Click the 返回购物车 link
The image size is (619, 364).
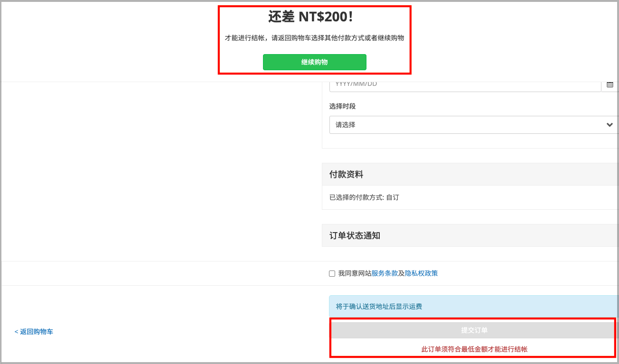coord(34,332)
